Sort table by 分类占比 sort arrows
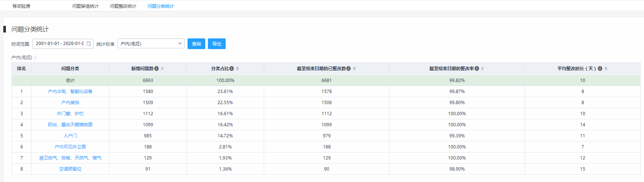This screenshot has width=644, height=182. coord(237,69)
